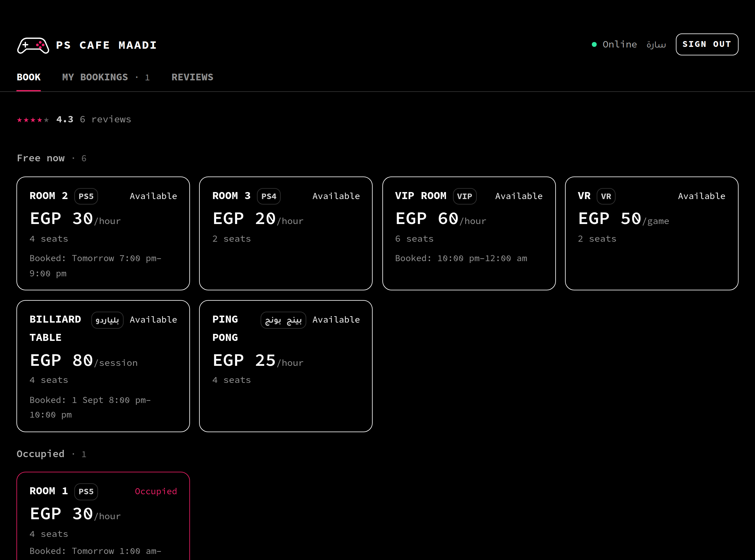Select the Room 2 PS5 card

103,233
